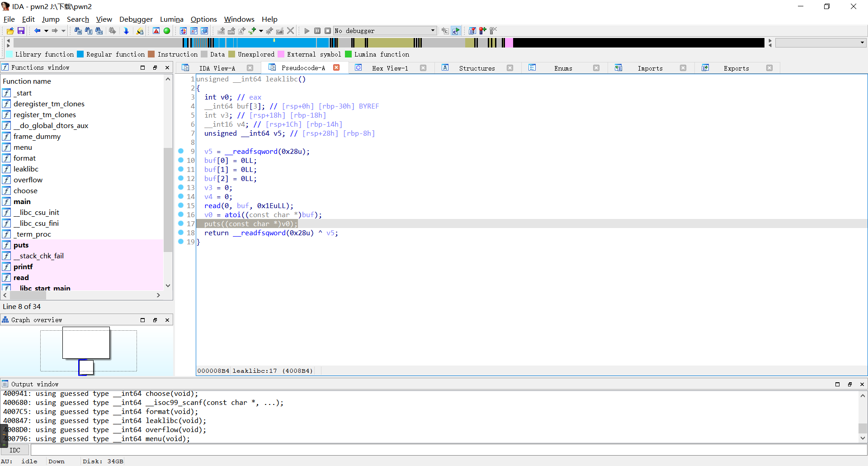Click the blue Jump back arrow
The height and width of the screenshot is (466, 868).
[x=37, y=31]
